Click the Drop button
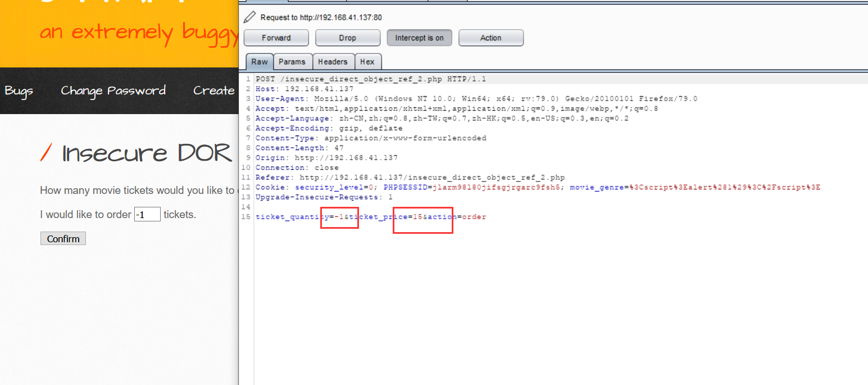 347,38
